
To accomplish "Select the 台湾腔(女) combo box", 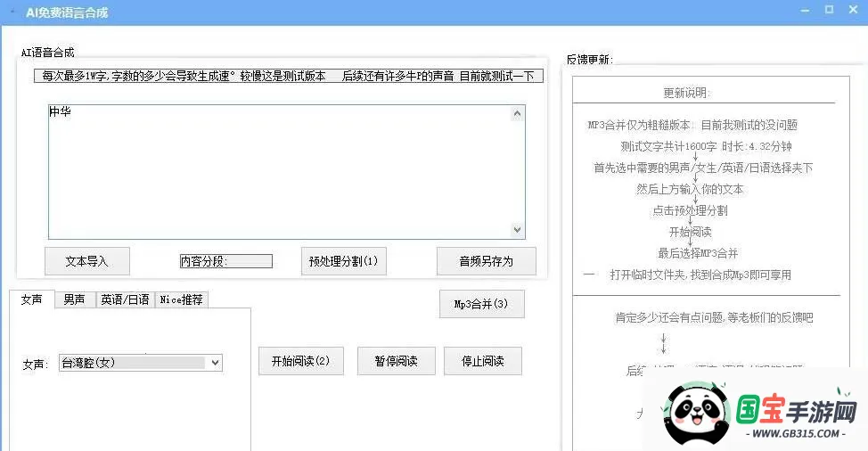I will [141, 363].
